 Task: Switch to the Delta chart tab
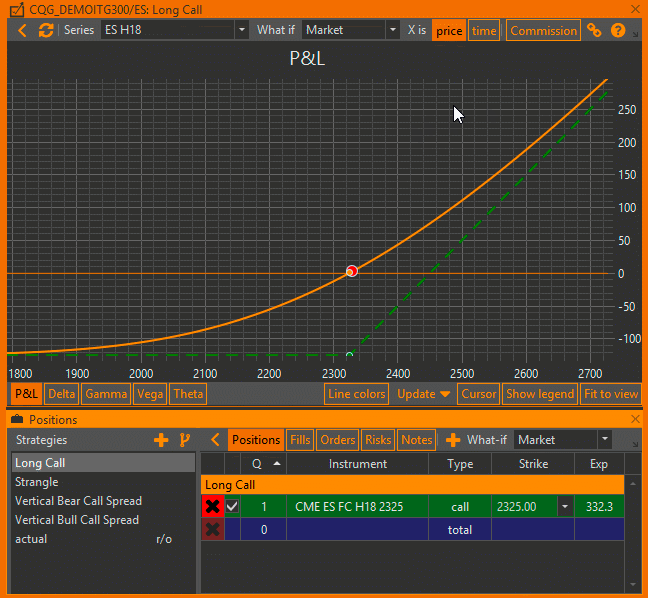pos(62,394)
